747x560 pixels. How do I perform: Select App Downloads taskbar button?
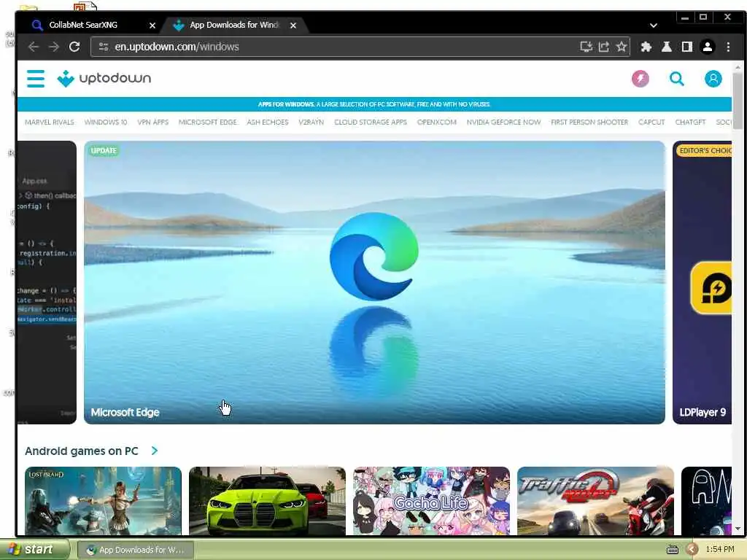[x=135, y=550]
